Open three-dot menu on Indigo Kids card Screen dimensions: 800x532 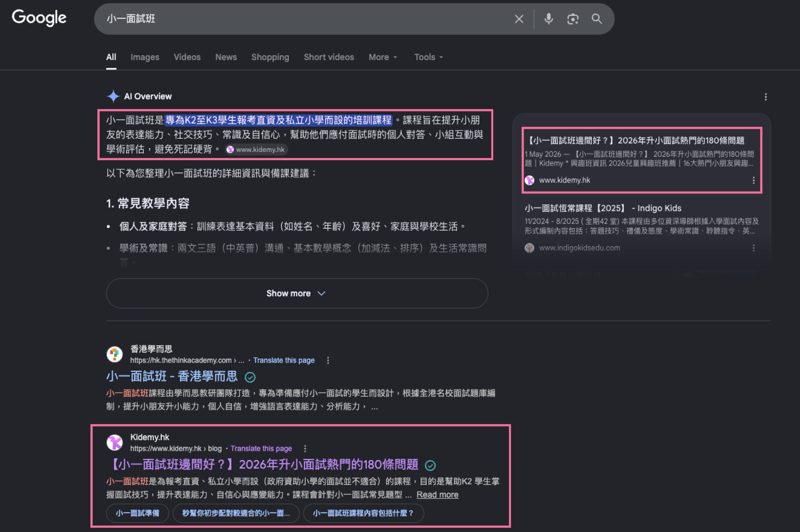[x=753, y=248]
